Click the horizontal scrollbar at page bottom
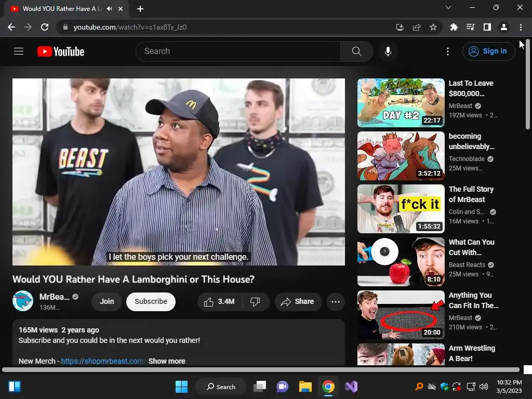 click(x=261, y=369)
